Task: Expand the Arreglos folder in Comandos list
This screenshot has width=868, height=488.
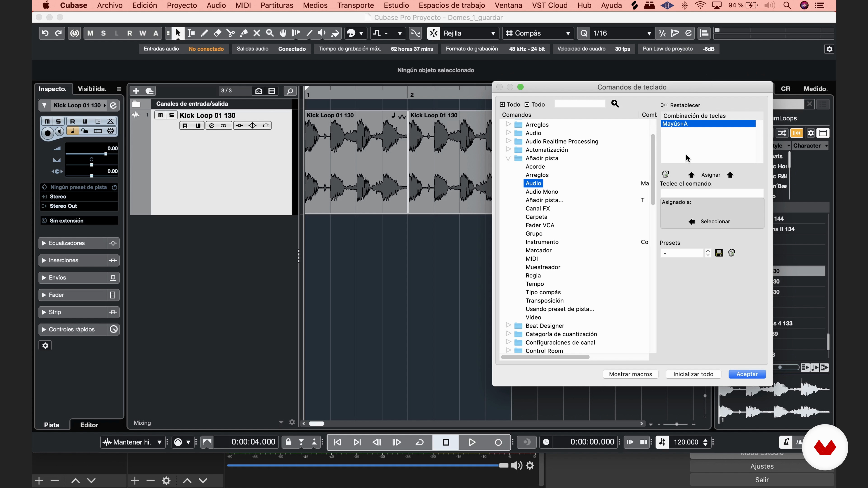Action: coord(508,124)
